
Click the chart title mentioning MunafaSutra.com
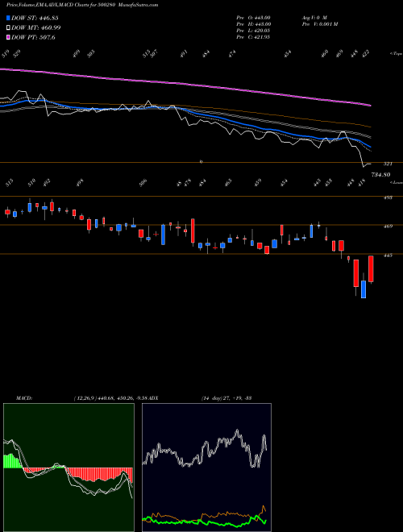pyautogui.click(x=82, y=5)
